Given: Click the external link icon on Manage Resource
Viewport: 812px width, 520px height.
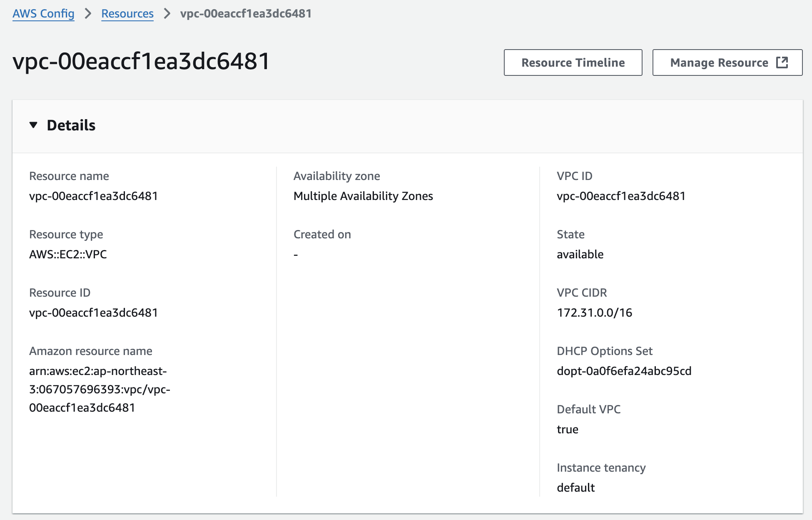Looking at the screenshot, I should (x=782, y=62).
